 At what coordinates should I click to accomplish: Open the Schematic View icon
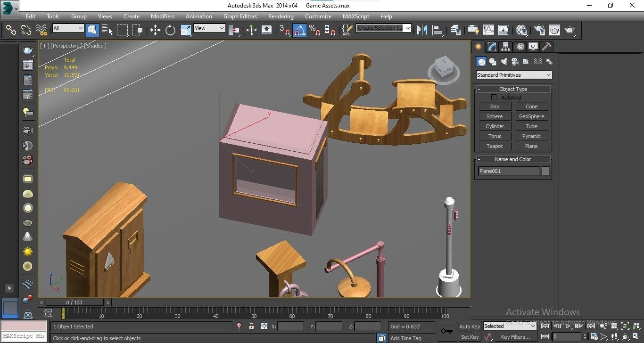pos(503,30)
